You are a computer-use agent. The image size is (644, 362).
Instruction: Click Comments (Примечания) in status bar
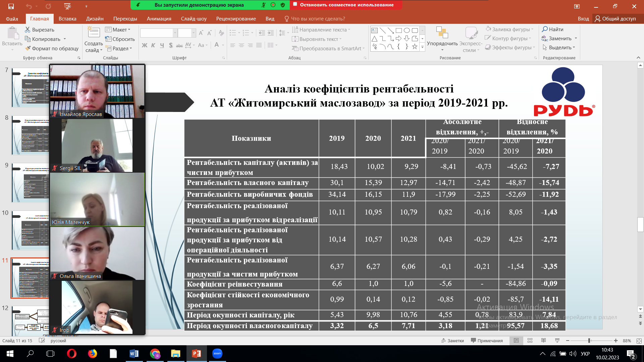point(487,341)
